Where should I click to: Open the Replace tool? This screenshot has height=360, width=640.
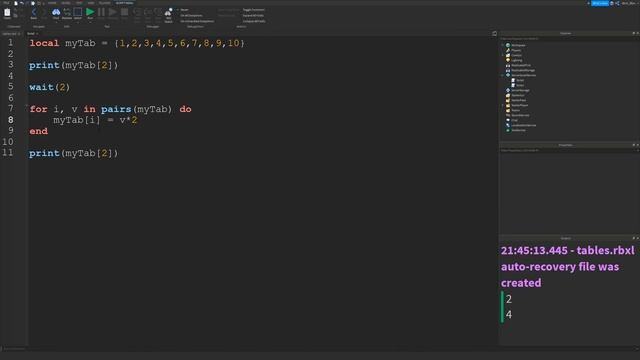tap(67, 13)
